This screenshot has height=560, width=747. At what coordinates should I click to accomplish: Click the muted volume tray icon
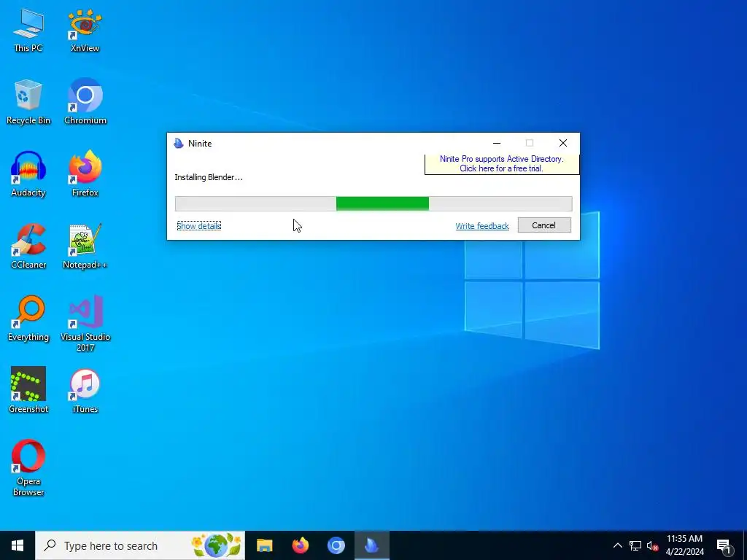click(x=652, y=545)
